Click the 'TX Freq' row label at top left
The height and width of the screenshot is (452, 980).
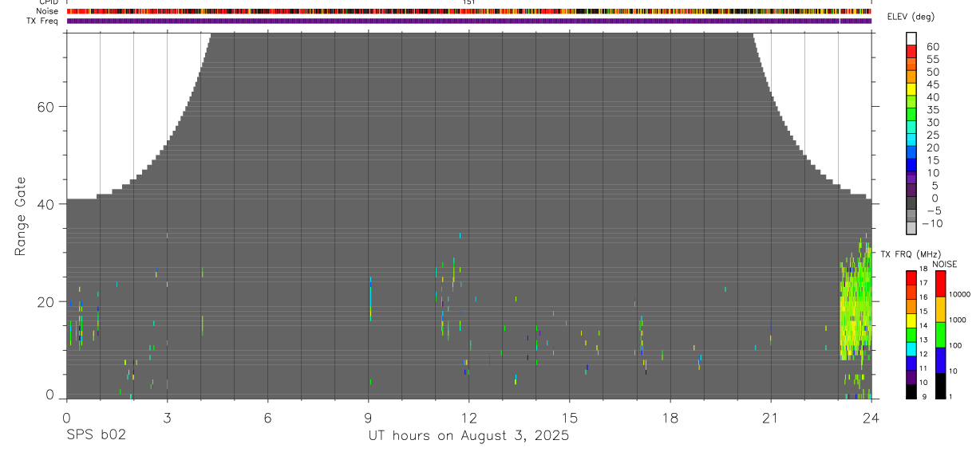pos(42,21)
